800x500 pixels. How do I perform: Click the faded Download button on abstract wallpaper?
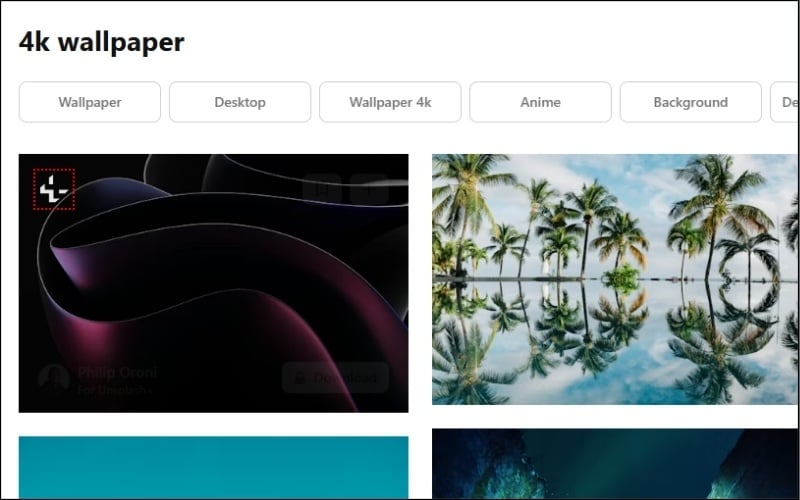click(x=336, y=378)
